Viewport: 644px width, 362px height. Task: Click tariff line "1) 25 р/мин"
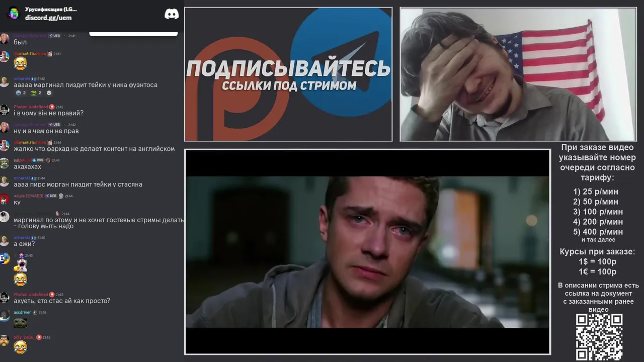click(596, 192)
